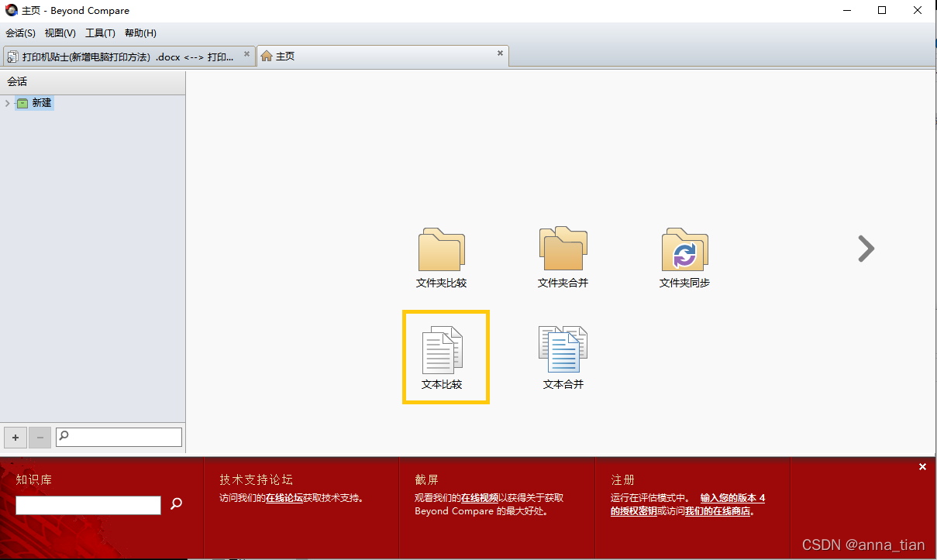Viewport: 937px width, 560px height.
Task: Click the 知识库 search magnifier button
Action: (176, 504)
